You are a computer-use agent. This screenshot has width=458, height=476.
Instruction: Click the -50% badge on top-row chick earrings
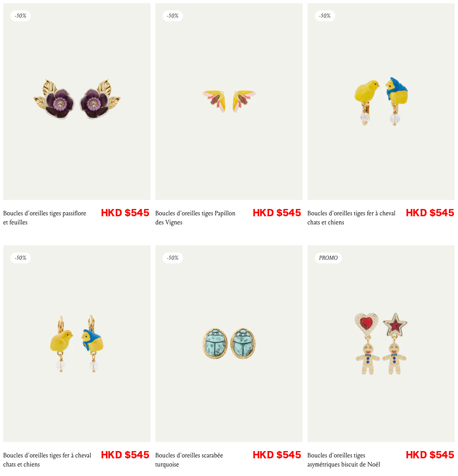point(325,16)
